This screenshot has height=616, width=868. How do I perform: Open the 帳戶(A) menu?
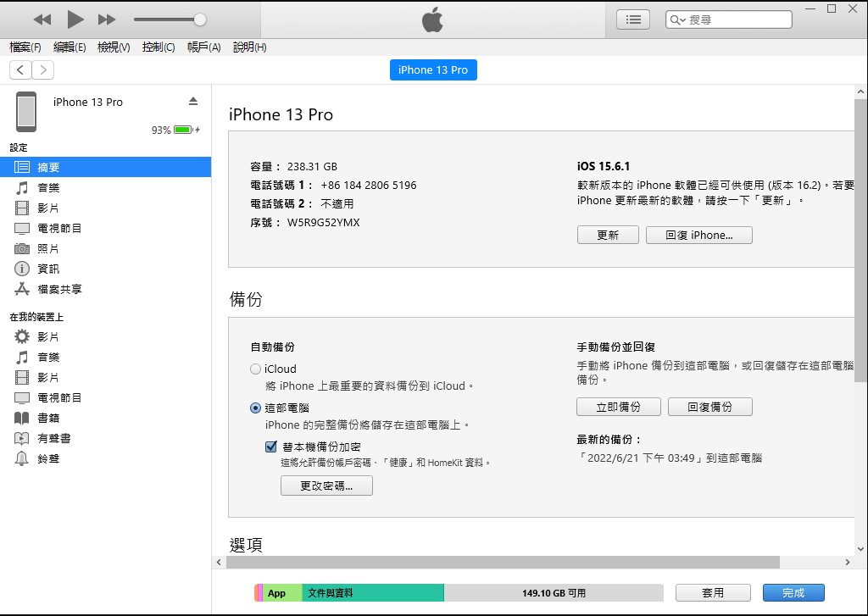coord(203,47)
